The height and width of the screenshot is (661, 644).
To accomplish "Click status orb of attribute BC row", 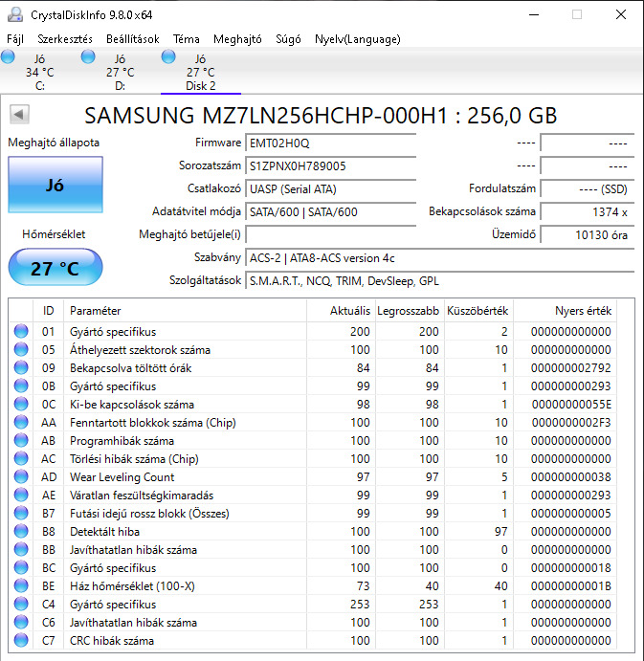I will (21, 567).
